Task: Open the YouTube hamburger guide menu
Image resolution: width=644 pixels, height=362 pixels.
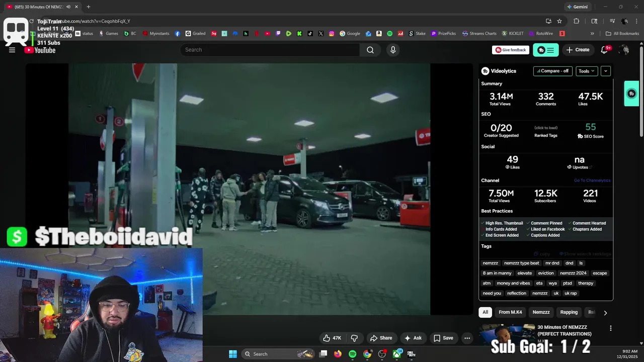Action: [x=12, y=50]
